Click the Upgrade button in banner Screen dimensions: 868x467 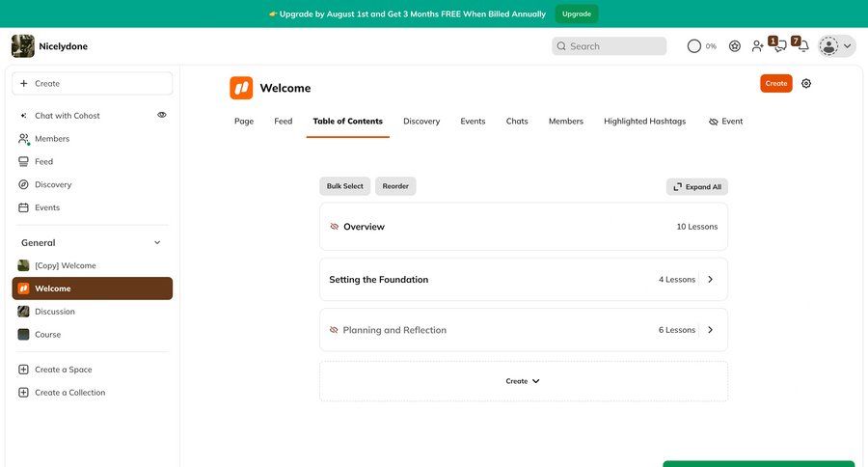click(x=577, y=14)
